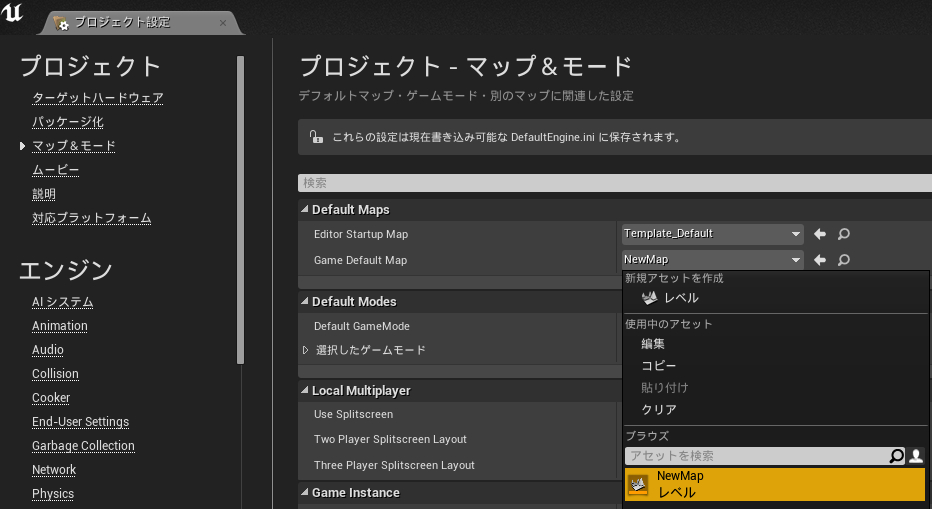Select NewMap レベル in the browse list
The image size is (932, 509).
(775, 485)
